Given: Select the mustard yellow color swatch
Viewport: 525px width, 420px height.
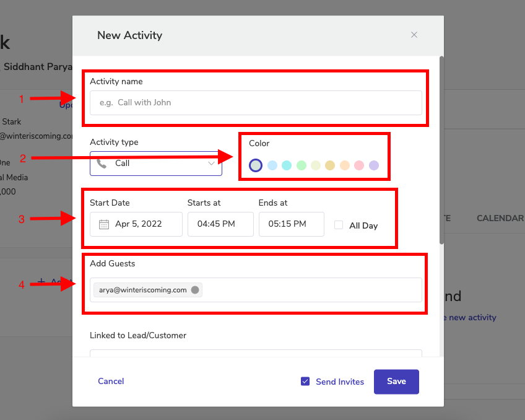Looking at the screenshot, I should click(x=330, y=165).
